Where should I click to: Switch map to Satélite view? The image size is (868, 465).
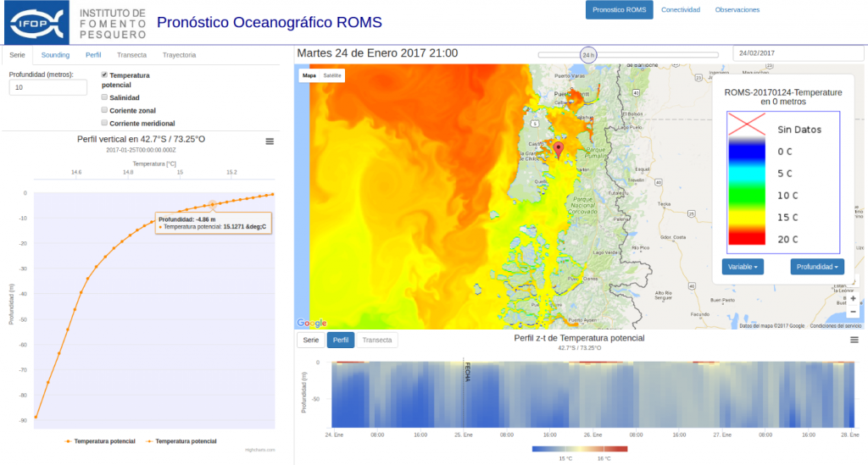pos(332,75)
